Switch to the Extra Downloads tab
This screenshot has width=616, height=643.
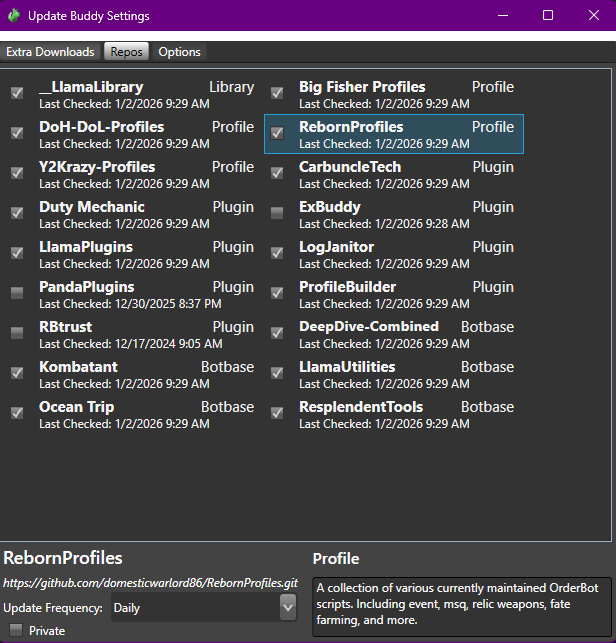pos(50,52)
